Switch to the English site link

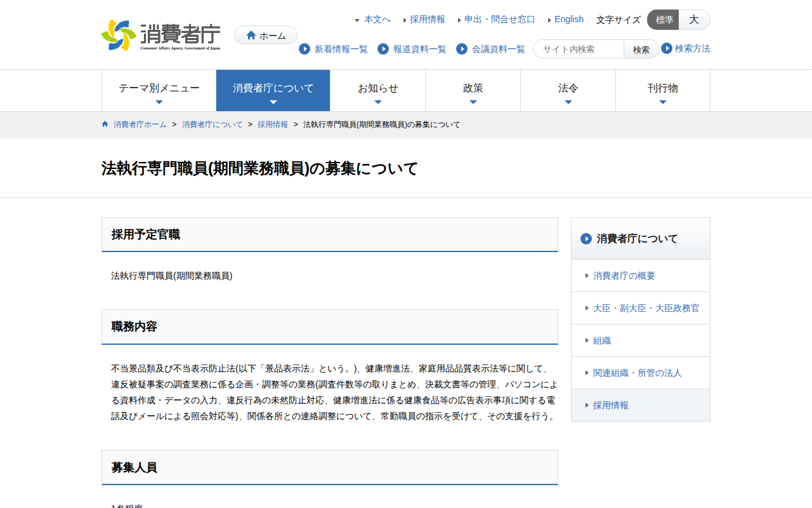click(568, 19)
